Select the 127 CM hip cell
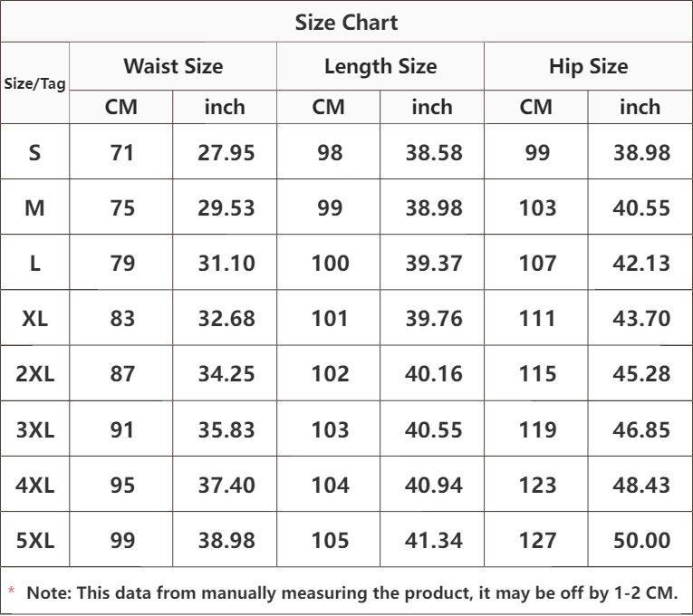 point(537,541)
